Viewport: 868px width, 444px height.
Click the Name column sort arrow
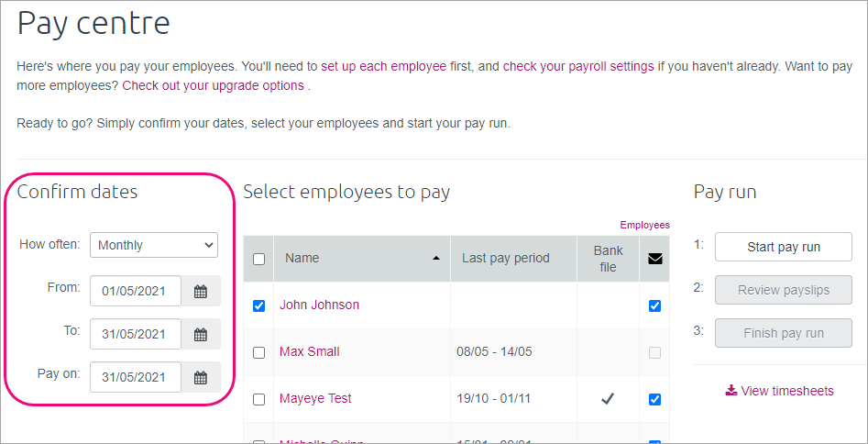pos(436,259)
